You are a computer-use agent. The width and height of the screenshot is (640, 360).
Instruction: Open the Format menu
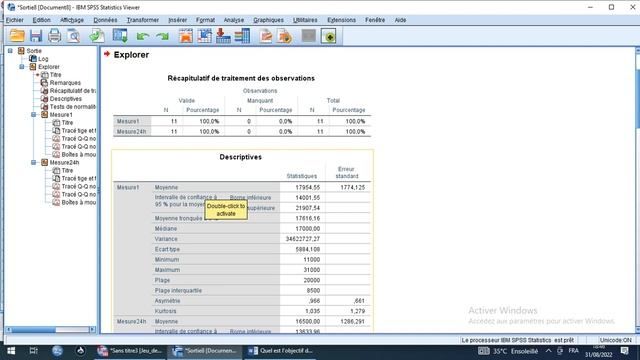[x=205, y=20]
